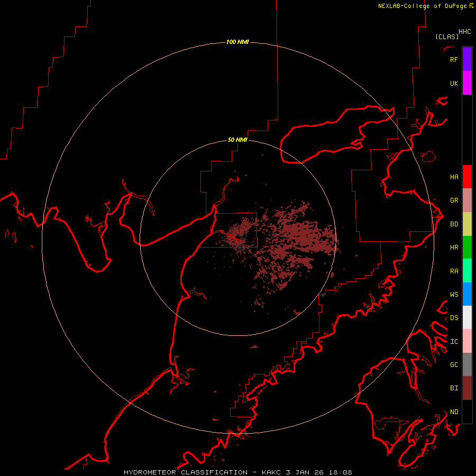The width and height of the screenshot is (476, 476).
Task: Click the BI legend label
Action: 454,388
